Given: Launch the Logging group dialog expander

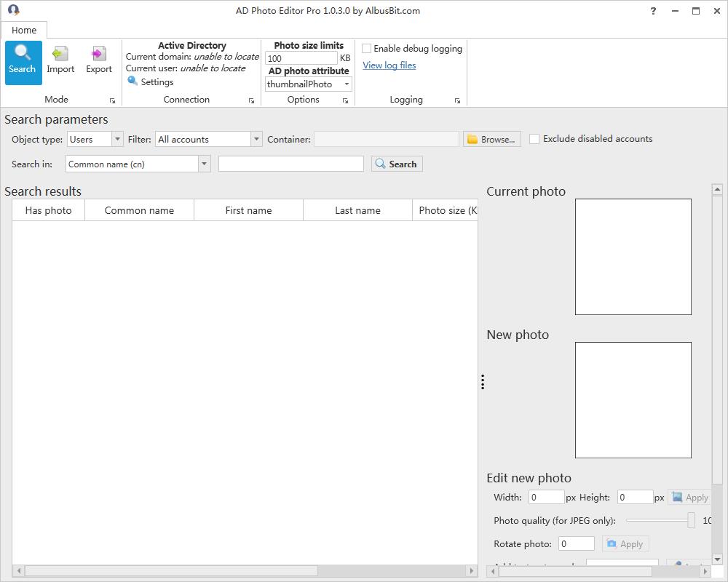Looking at the screenshot, I should point(457,100).
